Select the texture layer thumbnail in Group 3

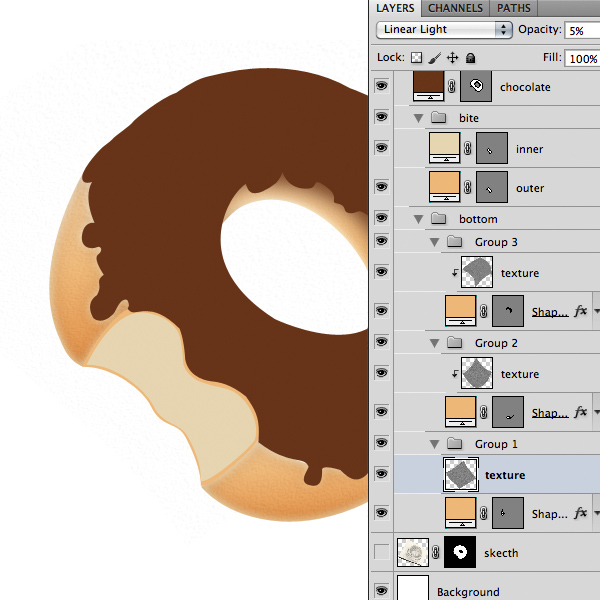pyautogui.click(x=477, y=272)
